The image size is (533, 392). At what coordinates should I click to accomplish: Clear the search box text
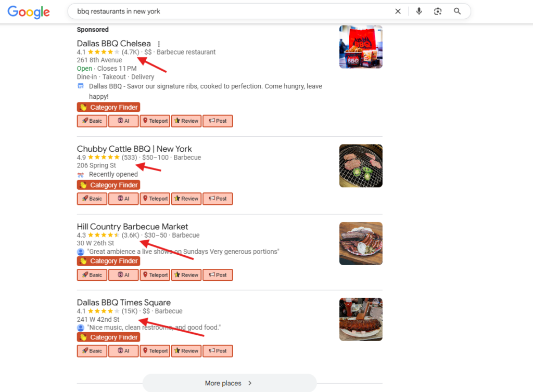398,11
